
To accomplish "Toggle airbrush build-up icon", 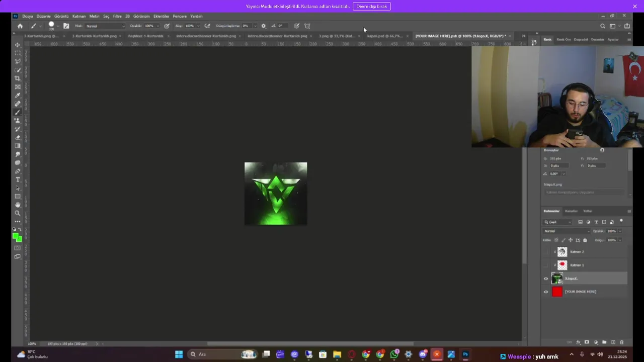I will pos(207,26).
